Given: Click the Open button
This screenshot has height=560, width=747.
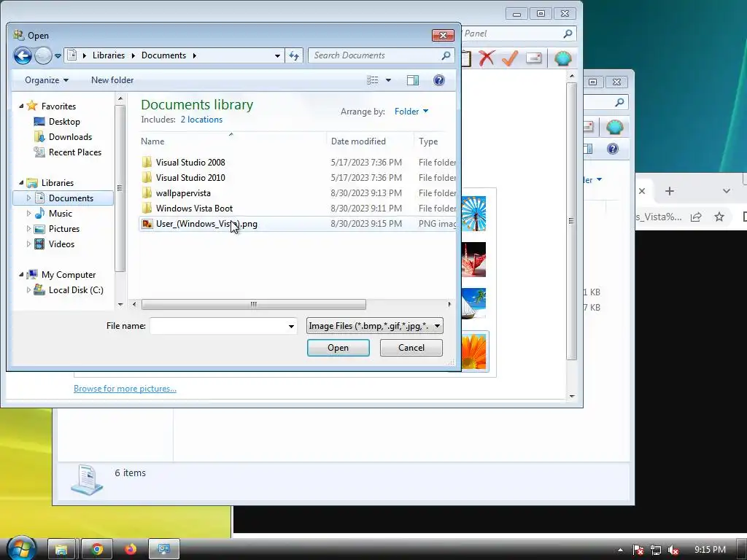Looking at the screenshot, I should pyautogui.click(x=338, y=348).
